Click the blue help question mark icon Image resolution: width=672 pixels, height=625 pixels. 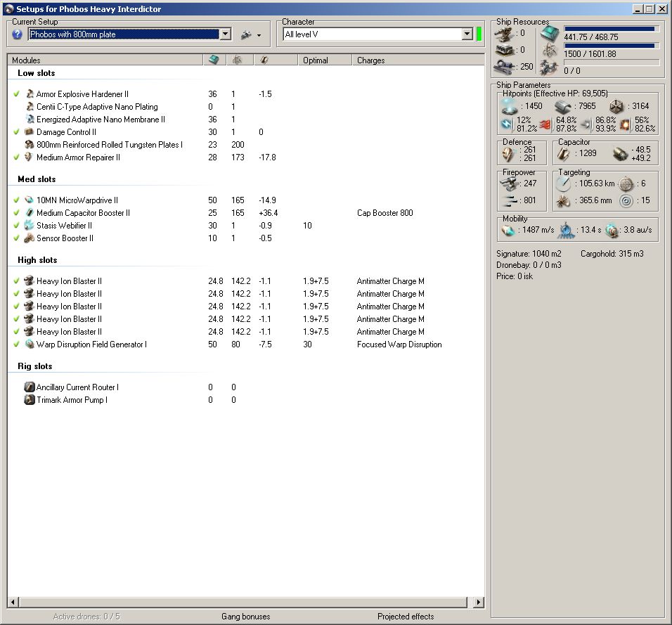click(17, 34)
